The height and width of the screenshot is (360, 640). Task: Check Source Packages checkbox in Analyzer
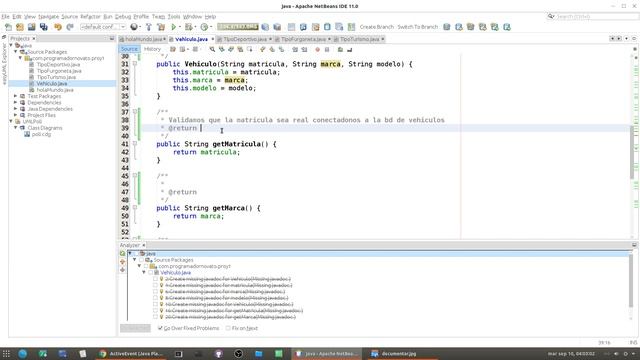[x=141, y=260]
